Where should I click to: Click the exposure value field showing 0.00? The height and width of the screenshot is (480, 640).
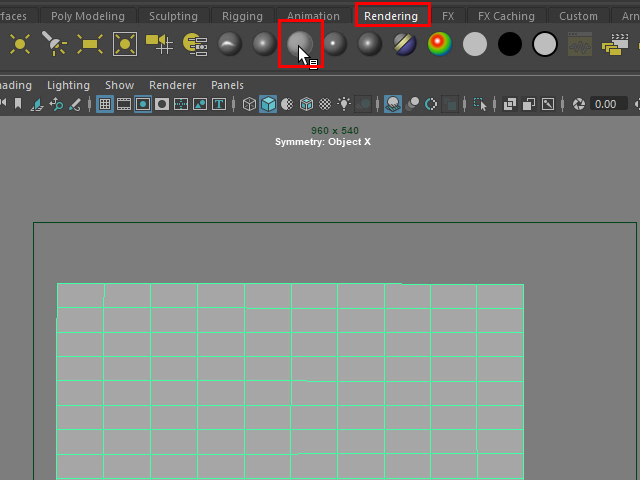(604, 104)
